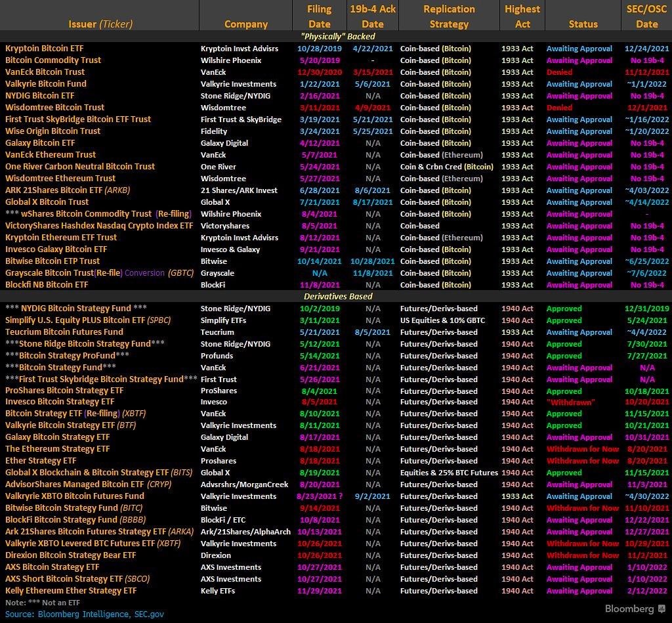Viewport: 672px width, 623px height.
Task: Select VictoryShares Hashdex Nasdaq Crypto Index ETF
Action: click(99, 226)
